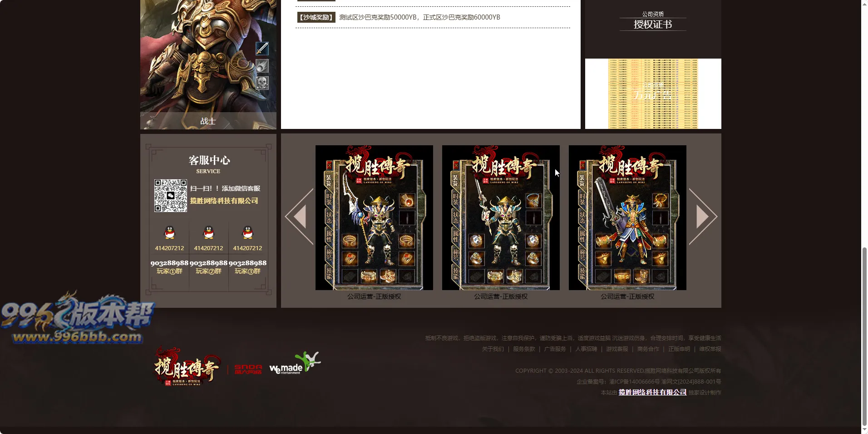Open the yellow authorization certificate image
Viewport: 868px width, 434px height.
[653, 94]
